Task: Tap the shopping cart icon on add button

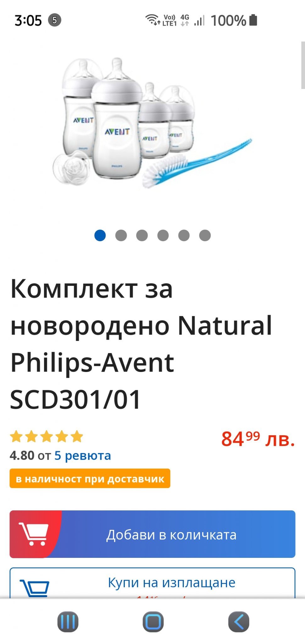Action: [33, 534]
